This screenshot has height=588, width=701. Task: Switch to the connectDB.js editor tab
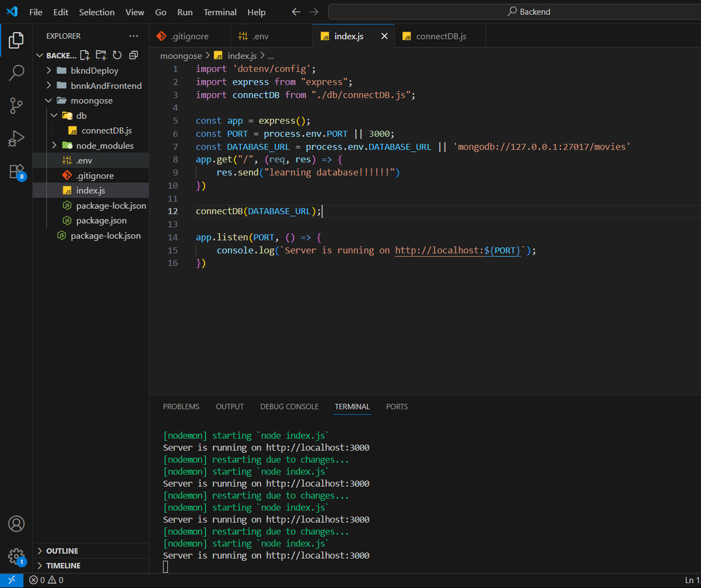point(441,36)
